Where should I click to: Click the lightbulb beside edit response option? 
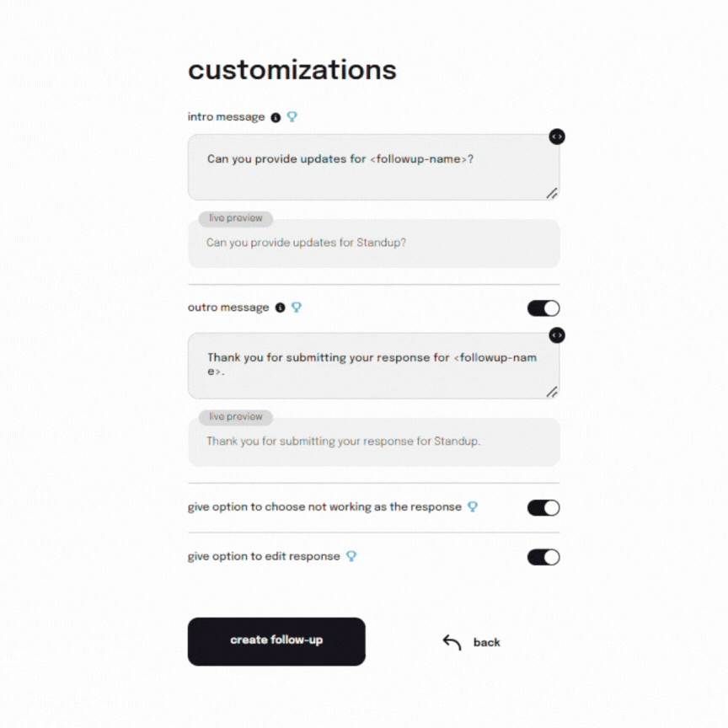pos(351,556)
